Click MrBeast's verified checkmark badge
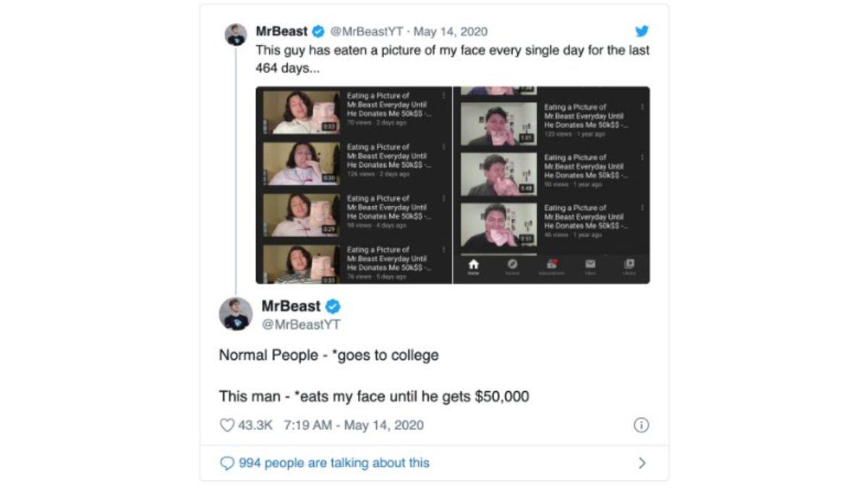This screenshot has width=868, height=488. tap(319, 32)
